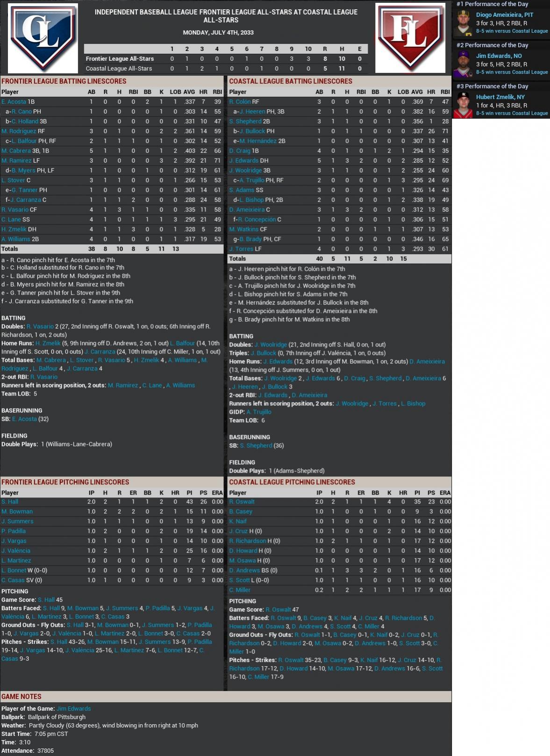Open M. Ramirez LF in batting table
Image resolution: width=550 pixels, height=756 pixels.
pos(16,160)
